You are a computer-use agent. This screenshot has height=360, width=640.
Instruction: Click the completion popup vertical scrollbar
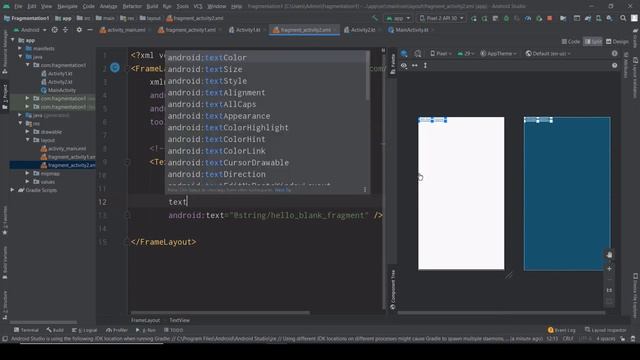point(368,77)
